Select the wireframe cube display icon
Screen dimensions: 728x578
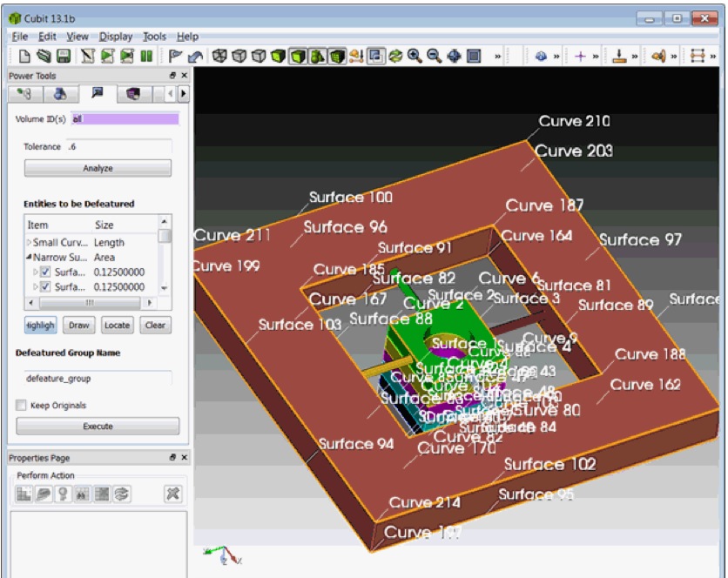(x=220, y=57)
